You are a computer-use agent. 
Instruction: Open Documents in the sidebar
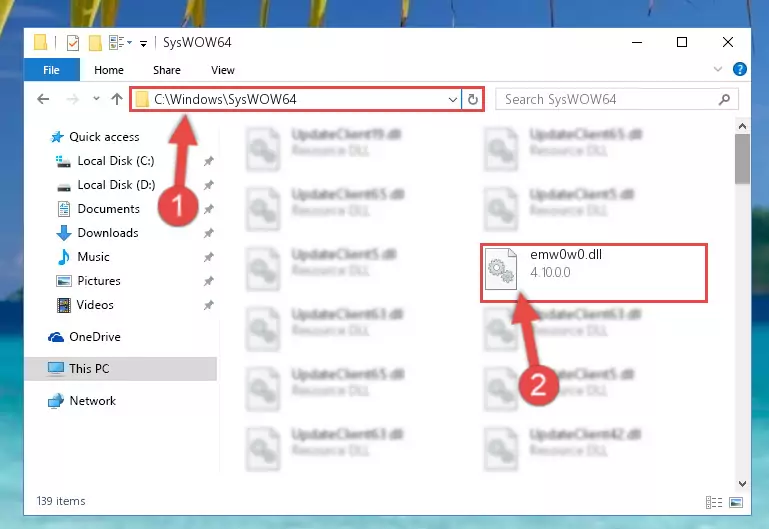[x=108, y=209]
